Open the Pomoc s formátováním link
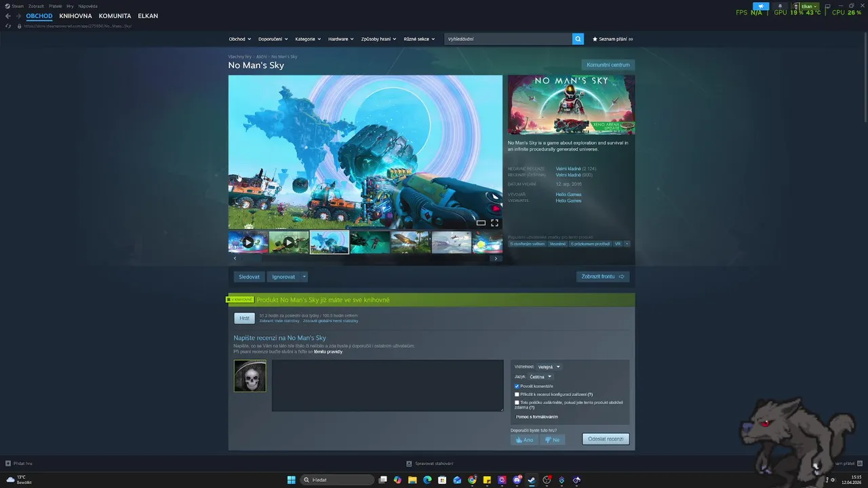Screen dimensions: 868x488 pos(537,417)
